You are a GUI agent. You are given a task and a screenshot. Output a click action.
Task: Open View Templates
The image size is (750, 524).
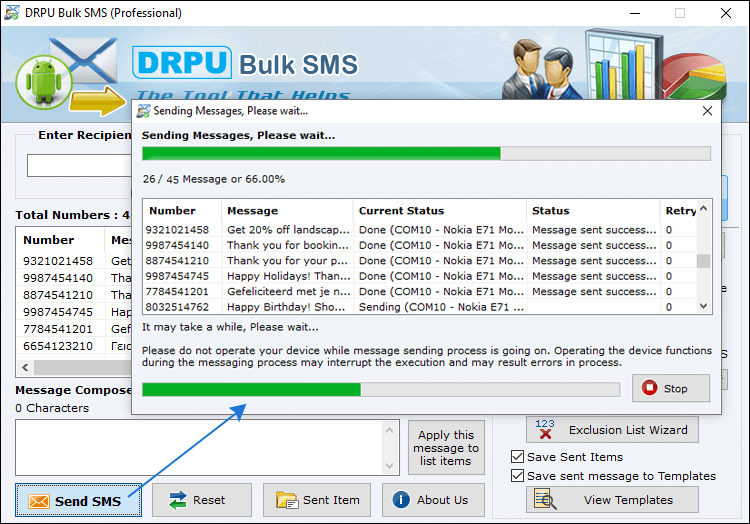612,500
